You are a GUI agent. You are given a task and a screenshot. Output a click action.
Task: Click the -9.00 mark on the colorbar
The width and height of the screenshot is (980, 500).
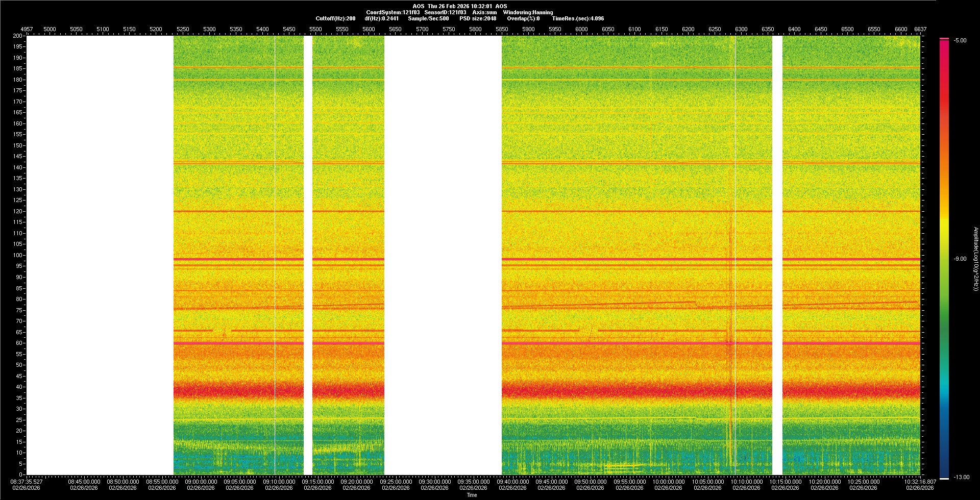pyautogui.click(x=960, y=259)
